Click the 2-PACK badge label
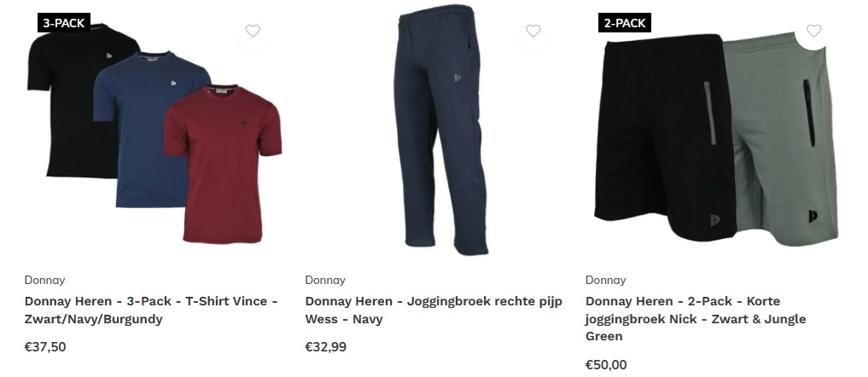 coord(625,23)
